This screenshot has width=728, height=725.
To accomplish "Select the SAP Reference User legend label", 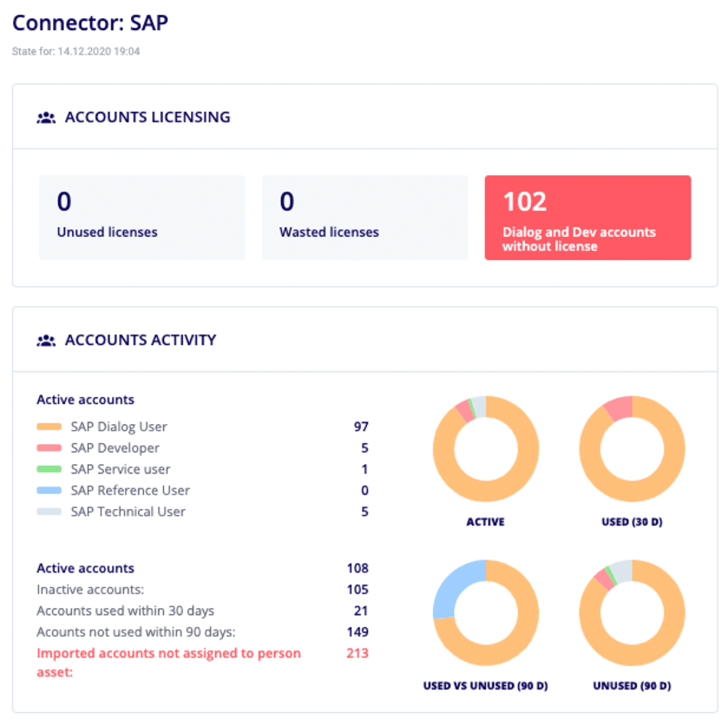I will 130,491.
